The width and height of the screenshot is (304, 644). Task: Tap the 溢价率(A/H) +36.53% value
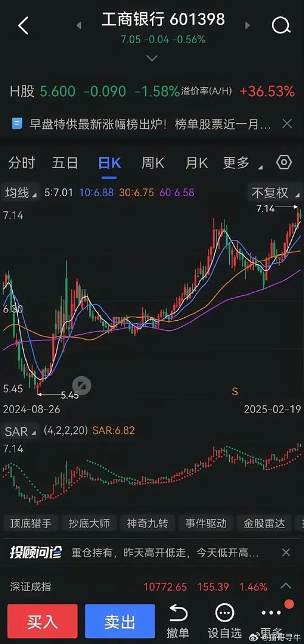coord(267,91)
